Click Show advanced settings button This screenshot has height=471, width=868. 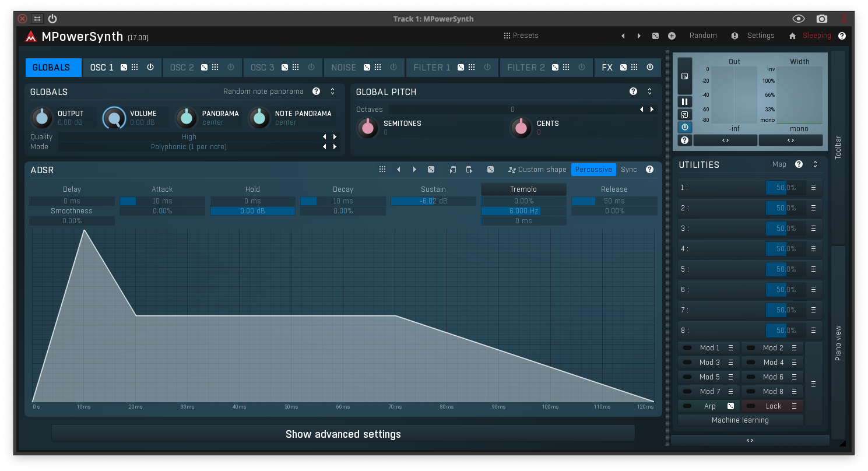coord(343,434)
